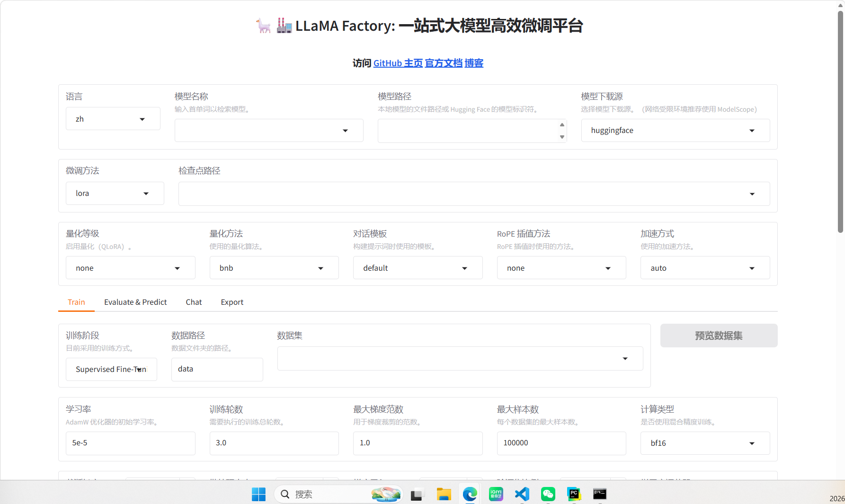The width and height of the screenshot is (845, 504).
Task: Open the 官方文档 documentation link
Action: click(x=444, y=63)
